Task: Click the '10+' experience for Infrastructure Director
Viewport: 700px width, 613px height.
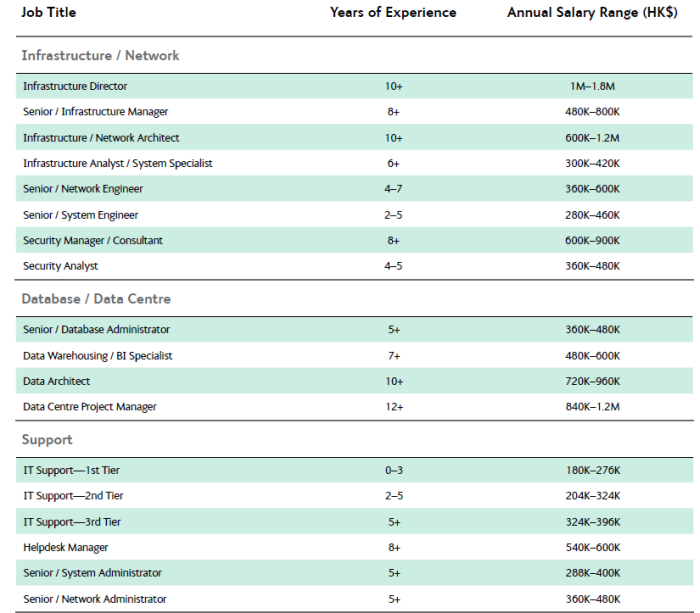Action: [394, 86]
